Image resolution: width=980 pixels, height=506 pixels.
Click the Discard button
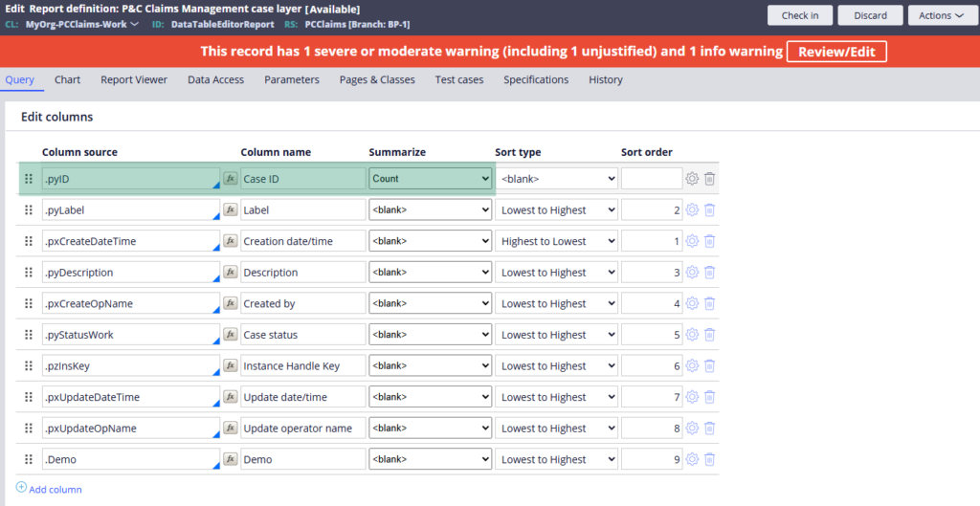871,15
